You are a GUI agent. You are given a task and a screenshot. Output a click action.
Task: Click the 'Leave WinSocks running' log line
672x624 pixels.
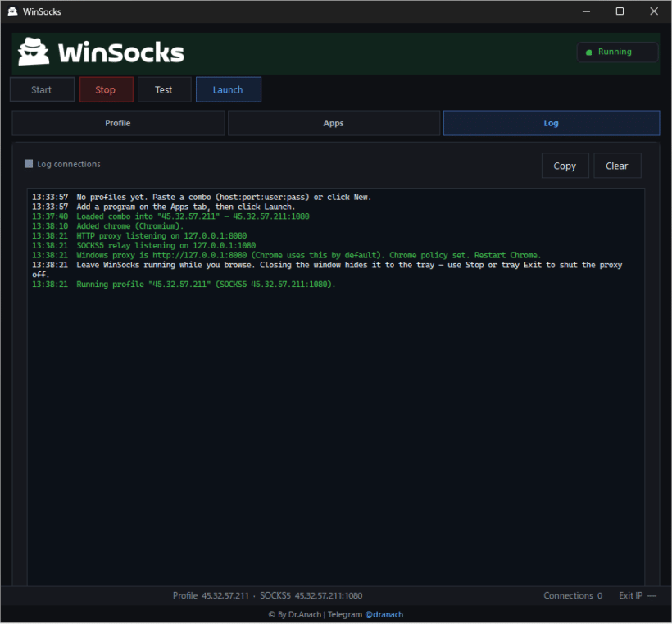327,269
